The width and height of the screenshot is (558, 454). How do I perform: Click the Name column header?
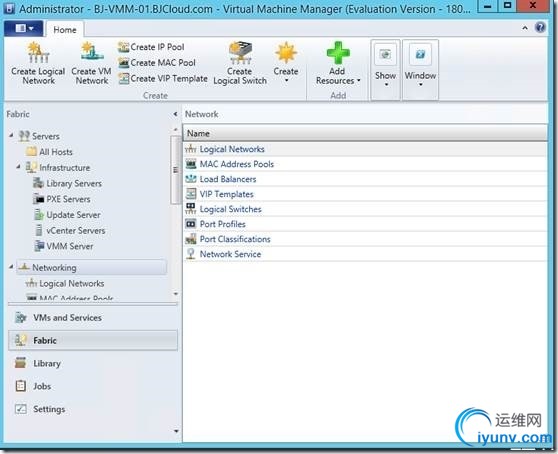coord(365,133)
